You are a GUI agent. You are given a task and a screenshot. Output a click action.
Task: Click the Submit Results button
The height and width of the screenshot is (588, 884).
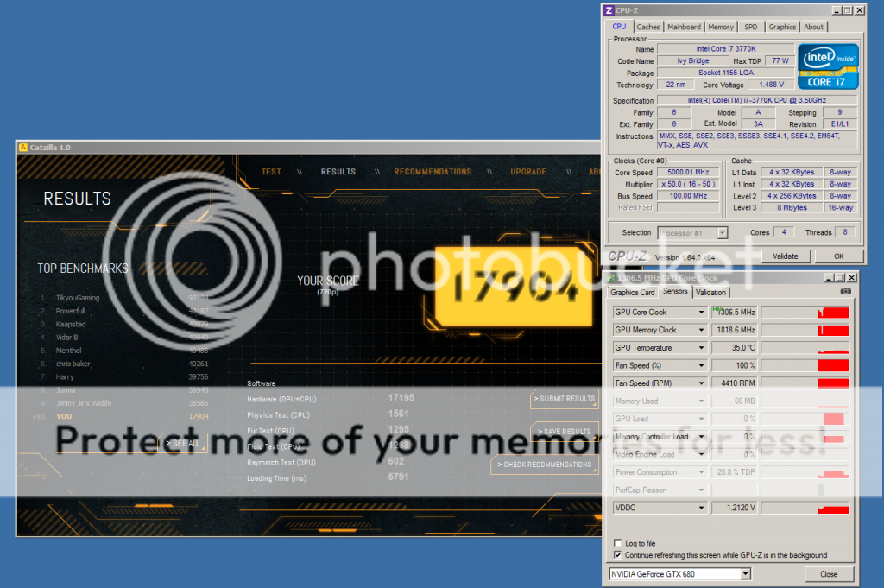(565, 399)
